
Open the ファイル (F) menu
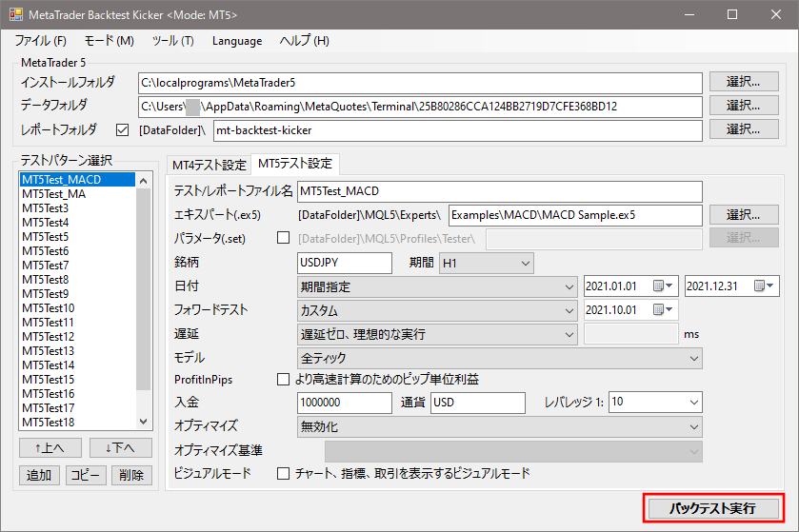pyautogui.click(x=40, y=41)
